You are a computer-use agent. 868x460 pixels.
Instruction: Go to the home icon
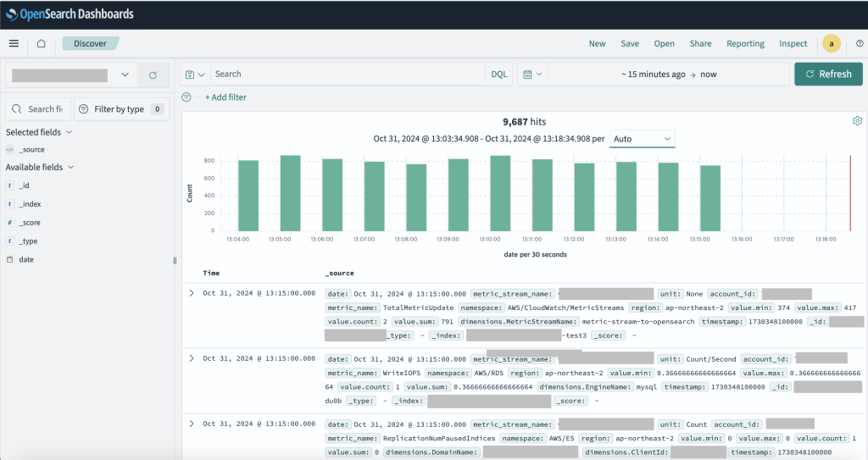coord(41,43)
